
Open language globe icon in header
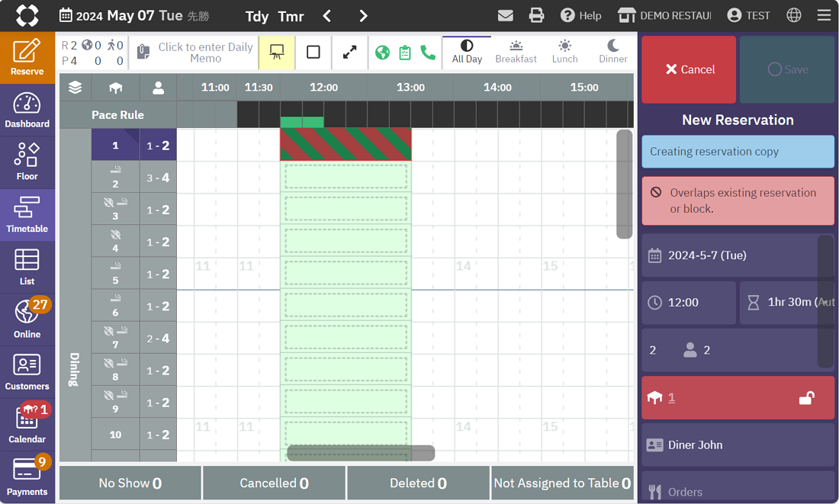point(794,15)
